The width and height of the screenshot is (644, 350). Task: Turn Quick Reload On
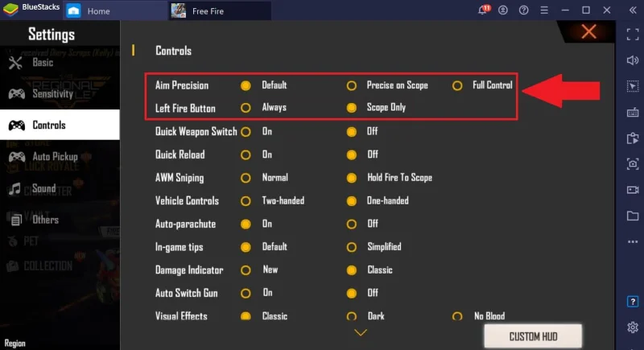tap(246, 154)
